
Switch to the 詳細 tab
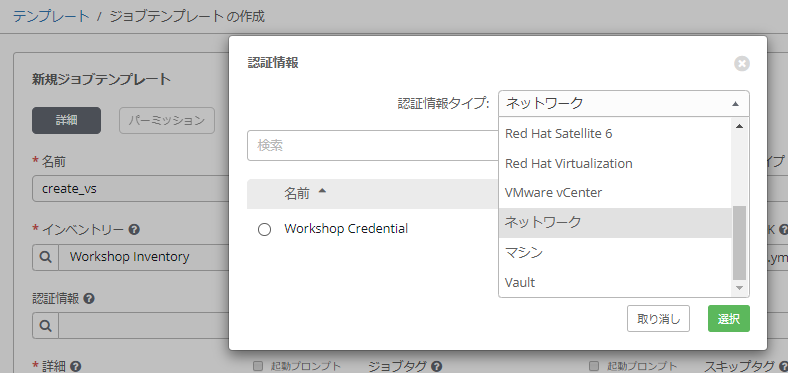66,121
